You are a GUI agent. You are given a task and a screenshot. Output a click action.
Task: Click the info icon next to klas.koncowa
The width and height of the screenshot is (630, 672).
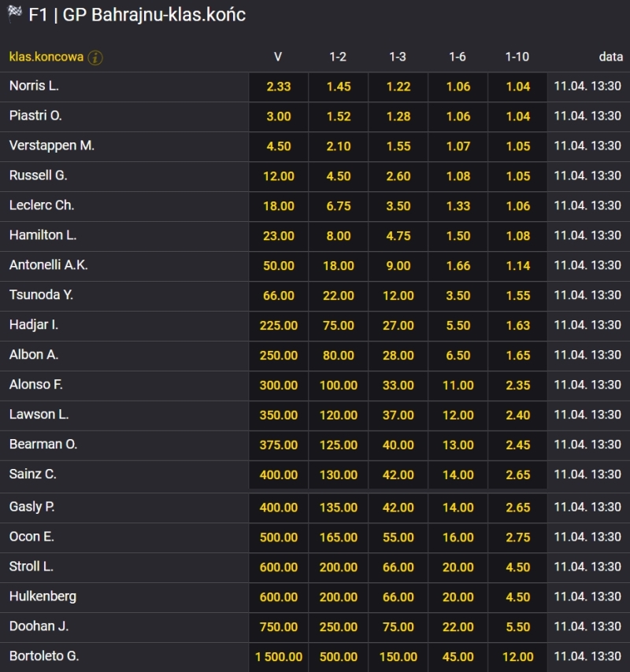tap(95, 57)
